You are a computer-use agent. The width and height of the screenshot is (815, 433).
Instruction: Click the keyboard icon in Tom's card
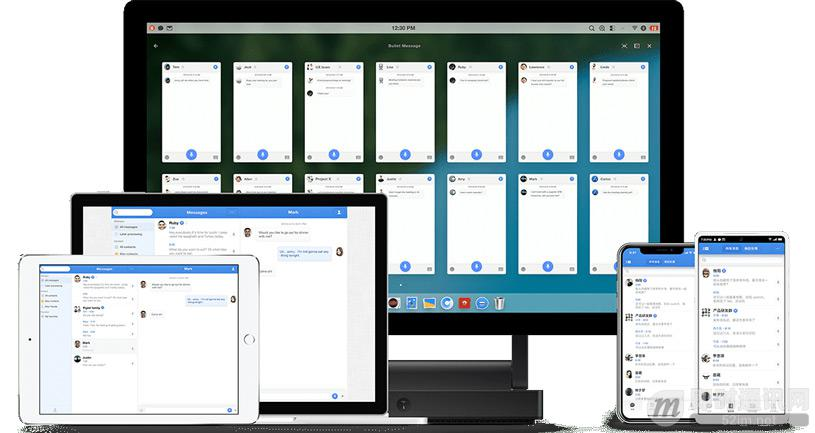tap(215, 157)
